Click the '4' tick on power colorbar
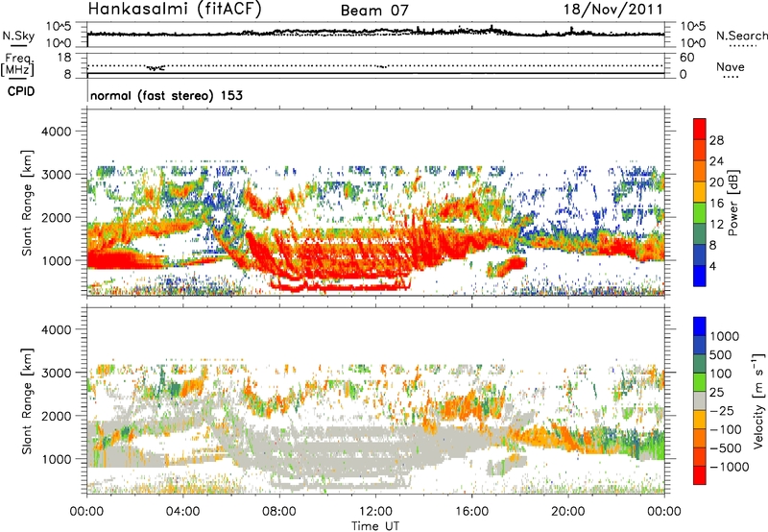The image size is (768, 532). tap(712, 266)
